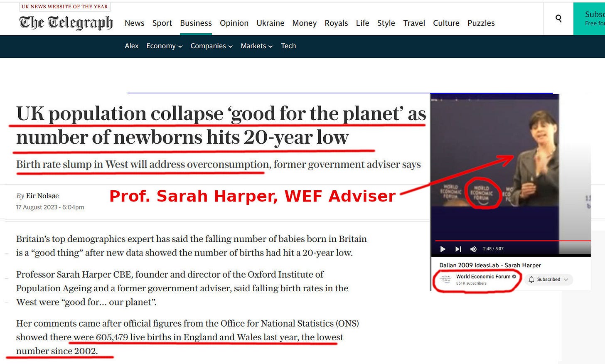
Task: Open the search magnifier icon
Action: pos(558,18)
